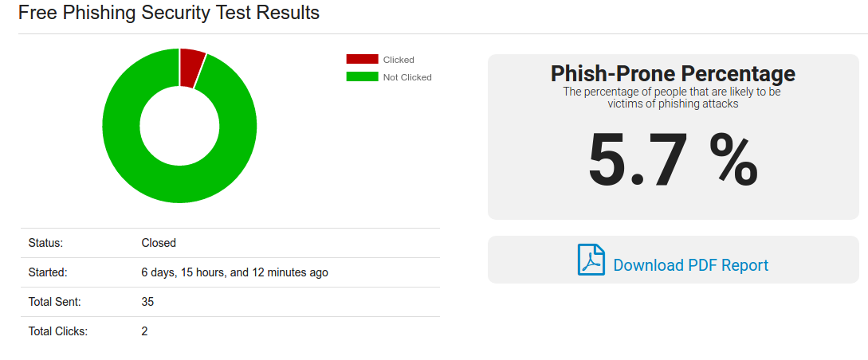Click the Phish-Prone Percentage heading
The height and width of the screenshot is (360, 868).
tap(673, 73)
